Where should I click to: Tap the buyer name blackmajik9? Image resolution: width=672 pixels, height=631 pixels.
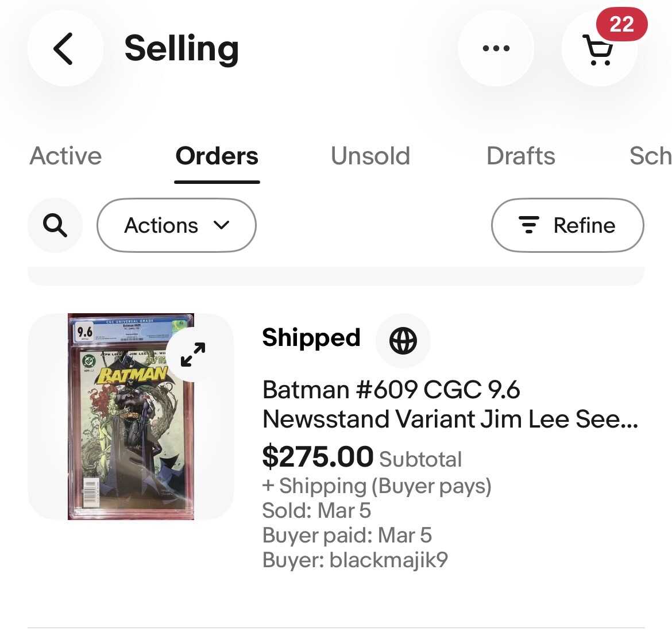tap(388, 560)
